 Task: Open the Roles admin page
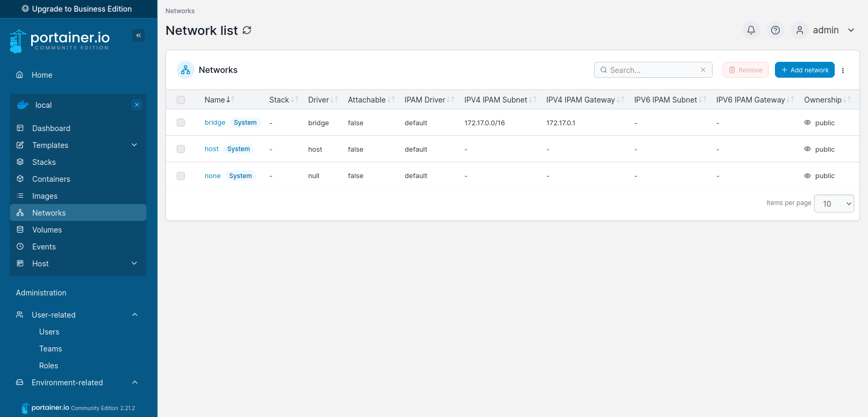49,366
